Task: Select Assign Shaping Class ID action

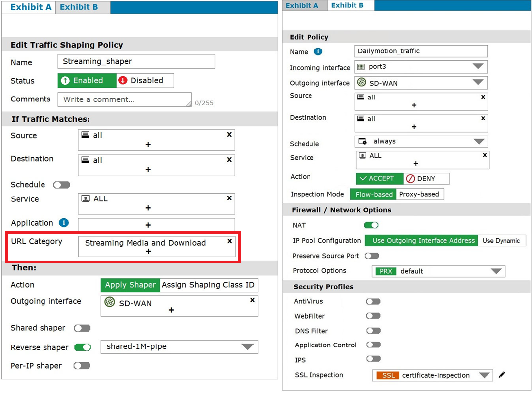Action: [x=208, y=285]
